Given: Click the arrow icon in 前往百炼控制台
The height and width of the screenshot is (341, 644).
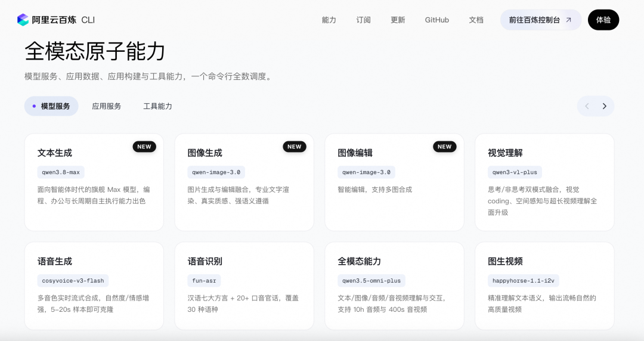Looking at the screenshot, I should pos(568,20).
